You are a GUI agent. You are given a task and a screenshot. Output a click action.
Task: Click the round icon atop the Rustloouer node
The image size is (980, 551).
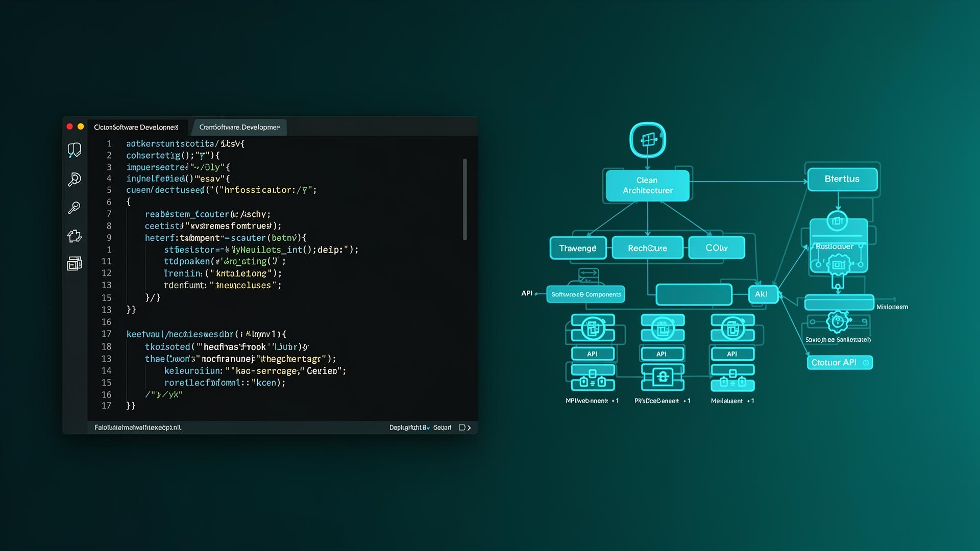click(837, 221)
